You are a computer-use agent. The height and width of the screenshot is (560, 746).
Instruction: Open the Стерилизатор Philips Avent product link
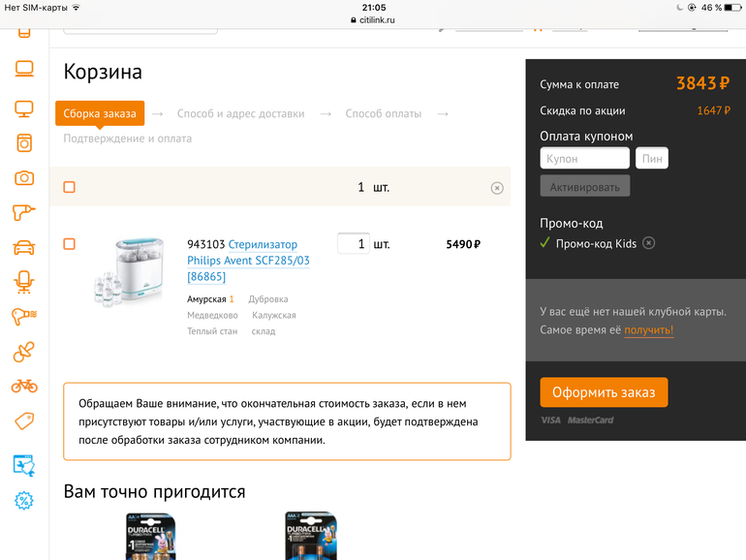click(248, 261)
